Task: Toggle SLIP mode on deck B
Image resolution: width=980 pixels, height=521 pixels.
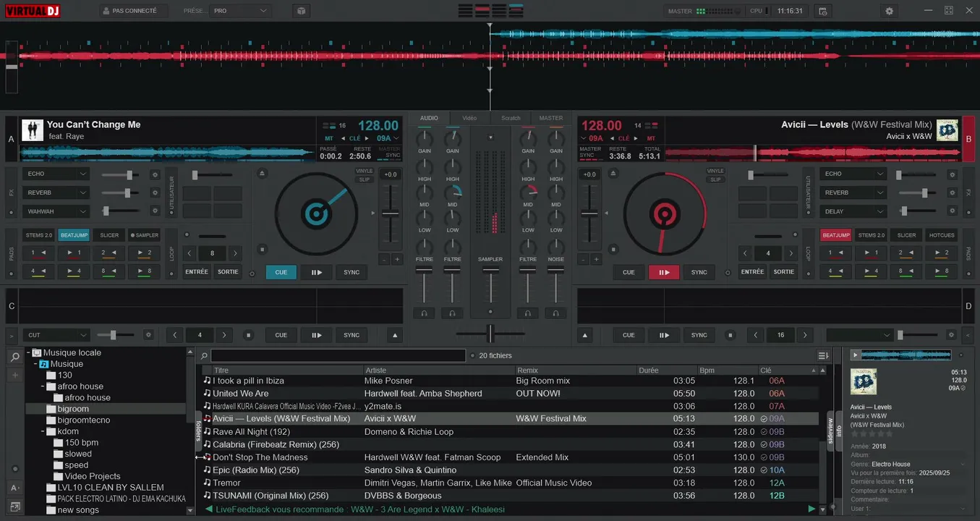Action: (x=715, y=179)
